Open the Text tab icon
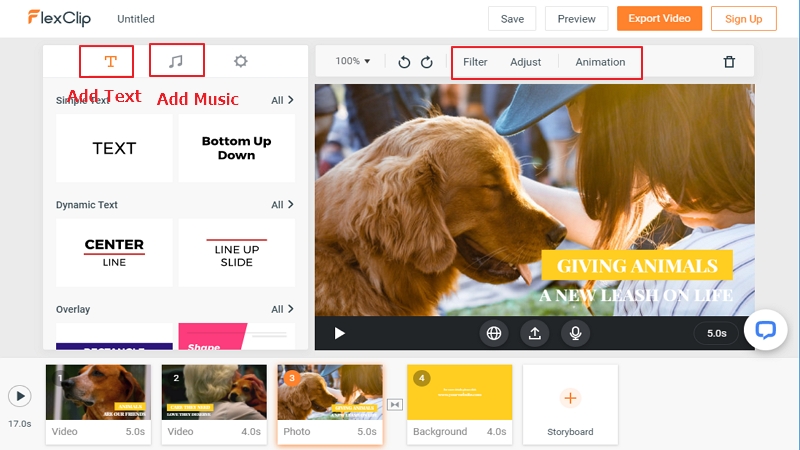The image size is (800, 450). coord(110,62)
